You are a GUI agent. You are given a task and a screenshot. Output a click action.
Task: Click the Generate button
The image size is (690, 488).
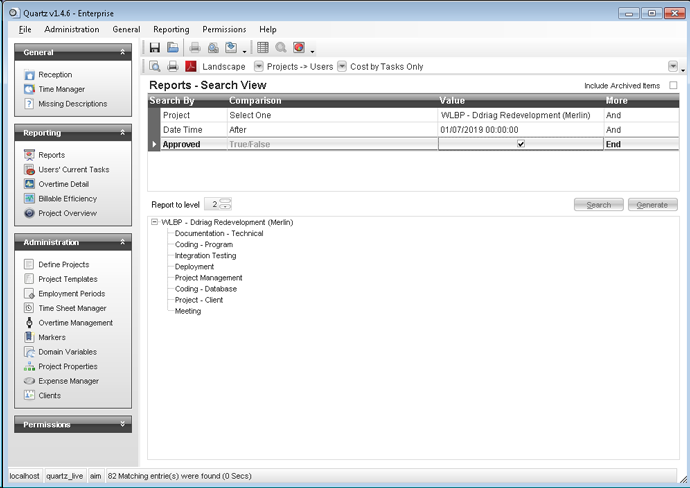pos(652,205)
